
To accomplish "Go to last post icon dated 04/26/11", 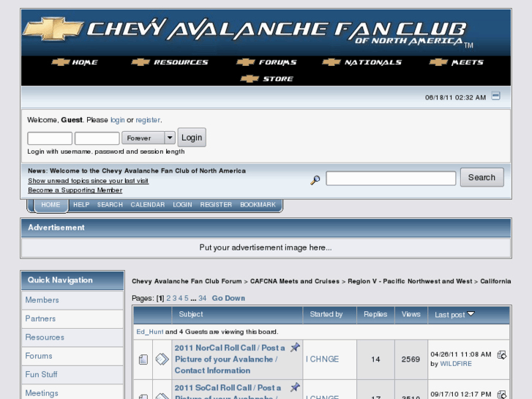I will (x=502, y=355).
